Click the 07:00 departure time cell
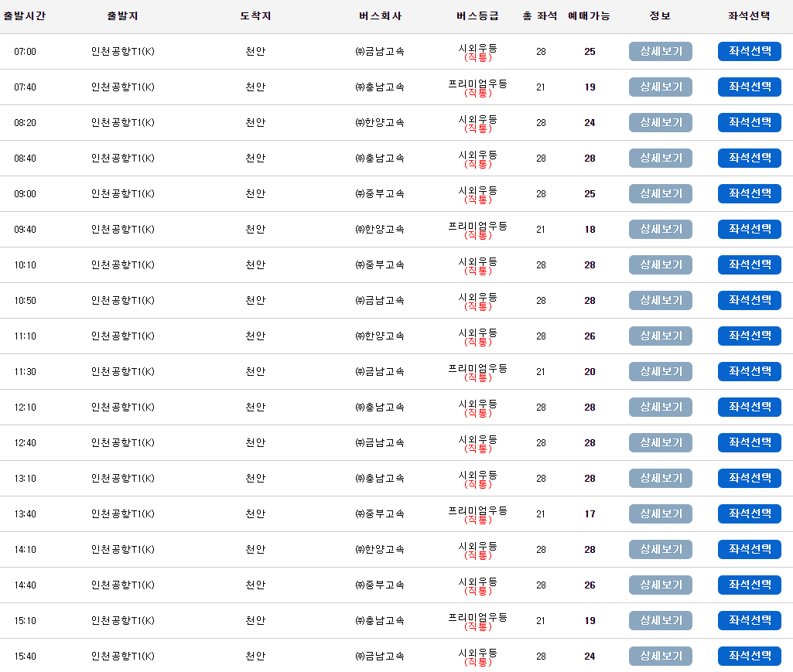Viewport: 793px width, 672px height. pyautogui.click(x=26, y=52)
